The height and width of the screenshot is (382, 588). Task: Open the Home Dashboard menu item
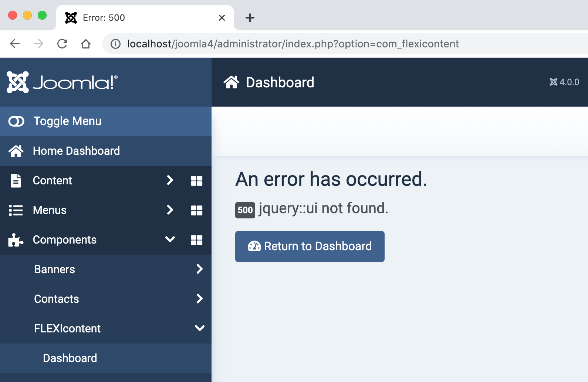tap(106, 151)
